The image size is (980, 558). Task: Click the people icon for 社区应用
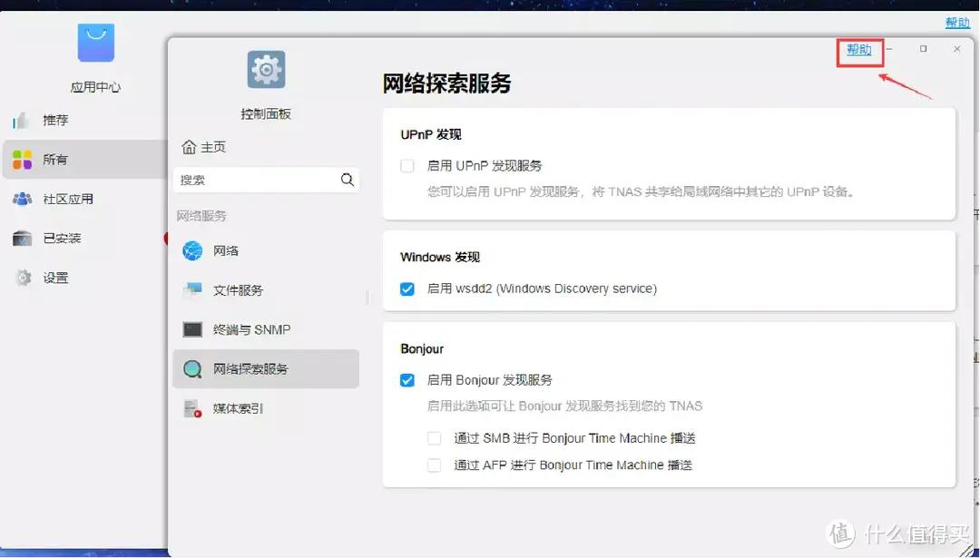pos(22,199)
